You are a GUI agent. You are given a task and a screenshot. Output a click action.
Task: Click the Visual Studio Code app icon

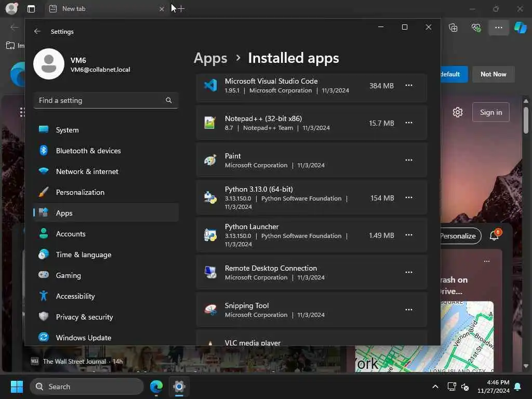point(210,85)
